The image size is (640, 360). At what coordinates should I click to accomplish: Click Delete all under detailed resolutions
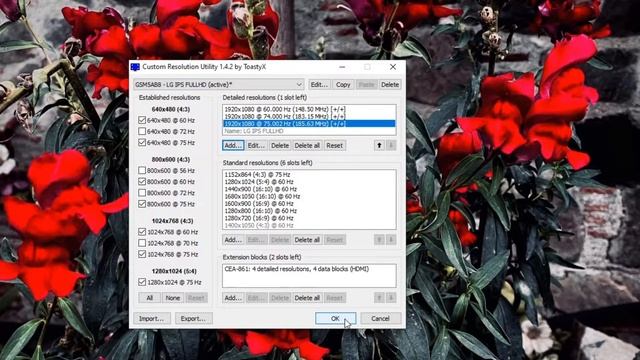307,145
